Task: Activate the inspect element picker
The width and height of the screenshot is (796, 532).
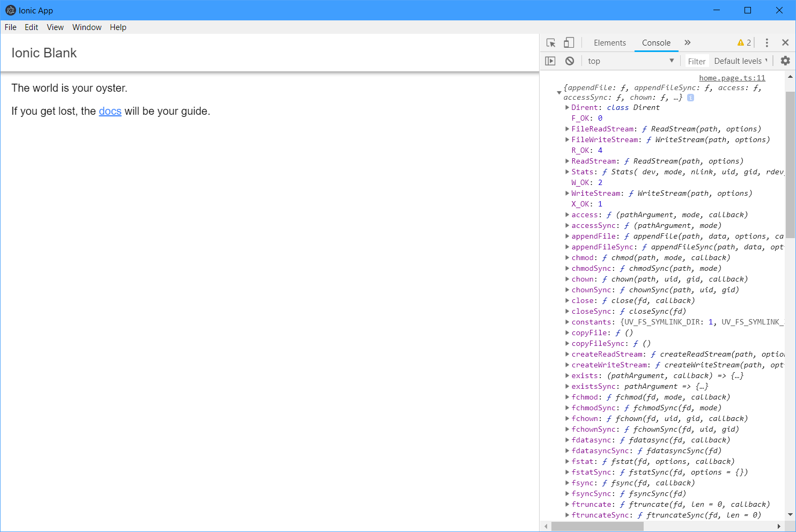Action: (550, 42)
